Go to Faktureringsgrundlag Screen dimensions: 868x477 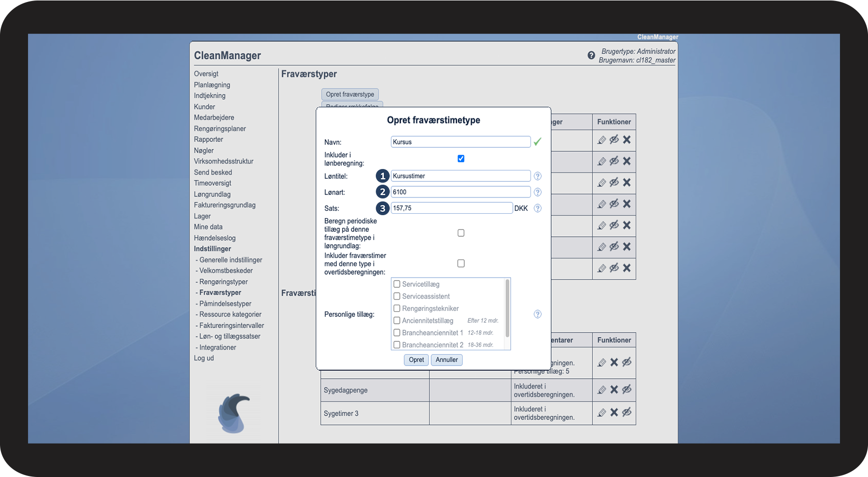click(224, 205)
